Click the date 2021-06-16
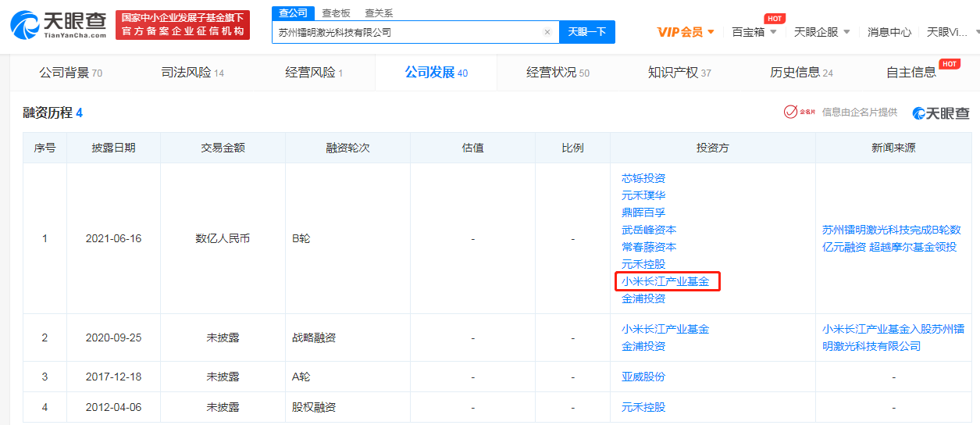The width and height of the screenshot is (980, 425). 113,238
